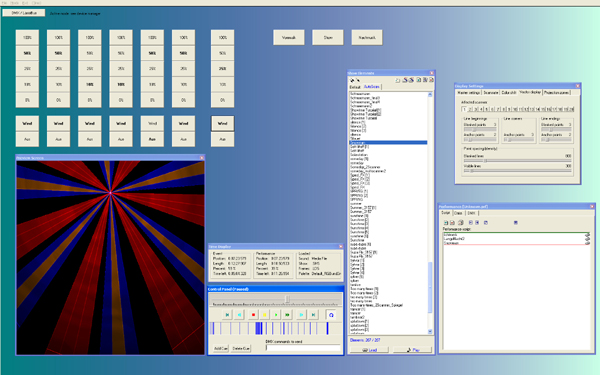This screenshot has width=600, height=375.
Task: Open the DMX tab in Performance window
Action: (471, 213)
